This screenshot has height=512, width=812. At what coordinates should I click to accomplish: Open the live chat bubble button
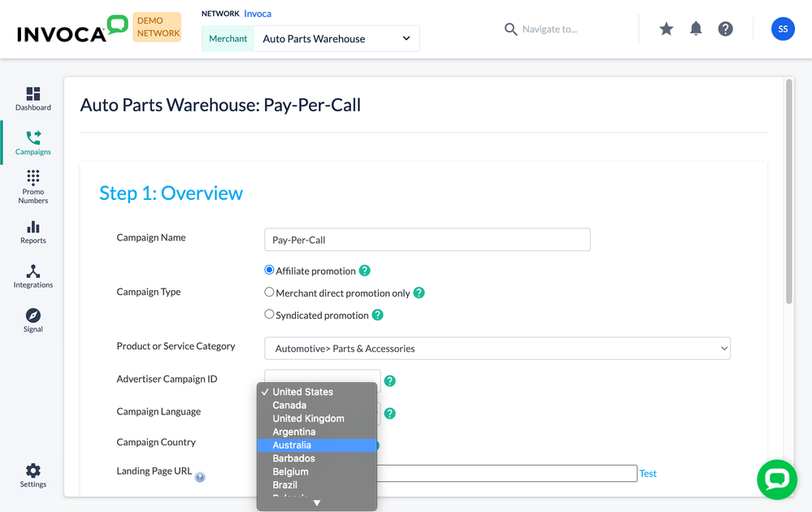tap(777, 479)
